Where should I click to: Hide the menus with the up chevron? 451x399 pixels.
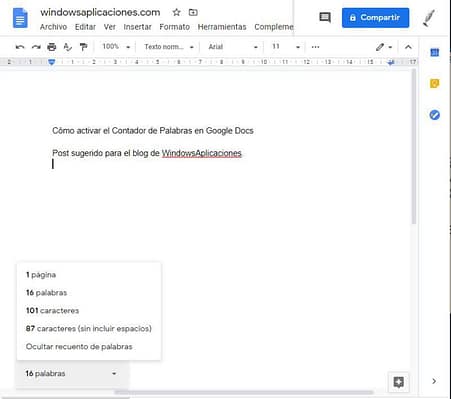(408, 47)
